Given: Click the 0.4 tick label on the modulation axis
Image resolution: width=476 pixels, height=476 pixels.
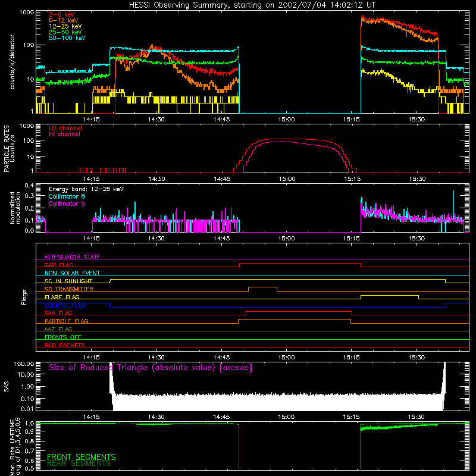Looking at the screenshot, I should click(x=29, y=185).
